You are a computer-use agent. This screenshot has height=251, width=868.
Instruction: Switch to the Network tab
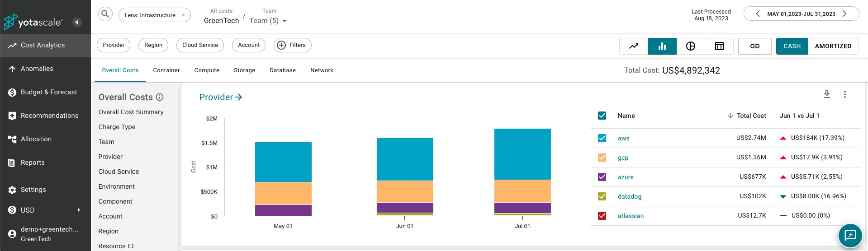(x=322, y=70)
